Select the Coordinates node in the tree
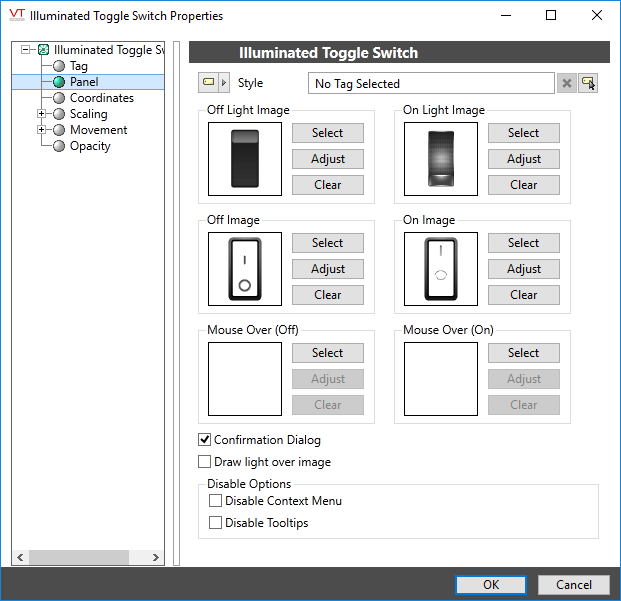The height and width of the screenshot is (601, 621). tap(101, 98)
